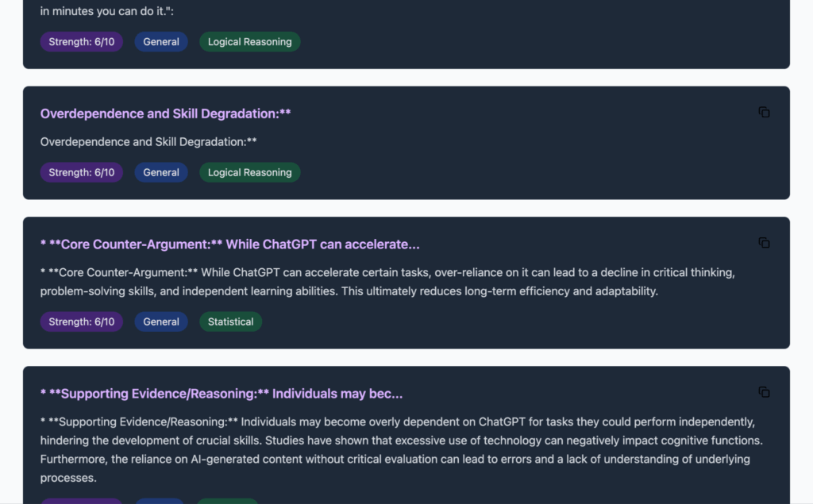Screen dimensions: 813x504
Task: Click the Logical Reasoning tag in the topmost card
Action: pos(249,42)
